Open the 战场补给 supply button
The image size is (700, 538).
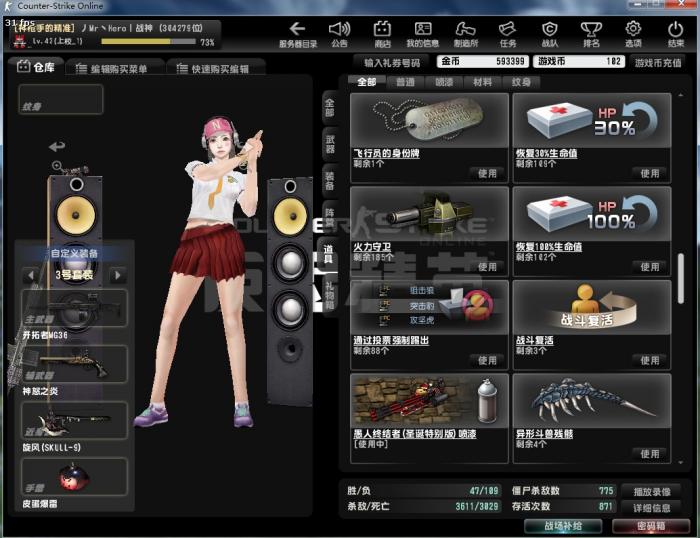pyautogui.click(x=563, y=526)
